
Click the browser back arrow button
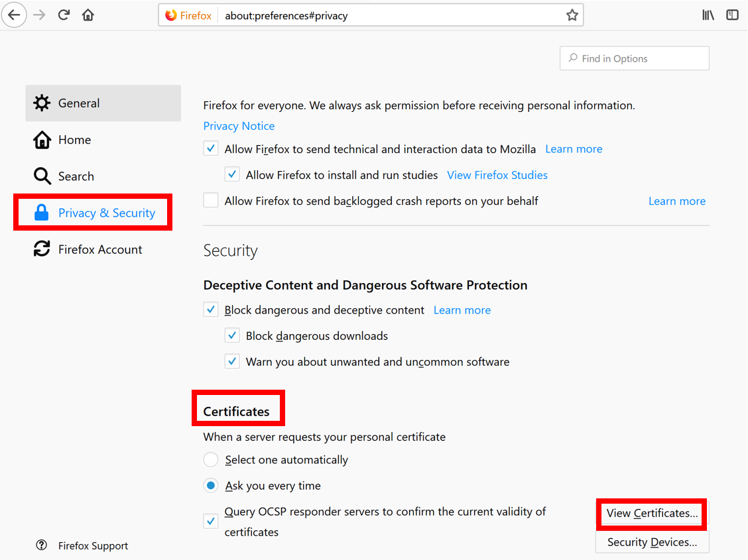pyautogui.click(x=14, y=15)
